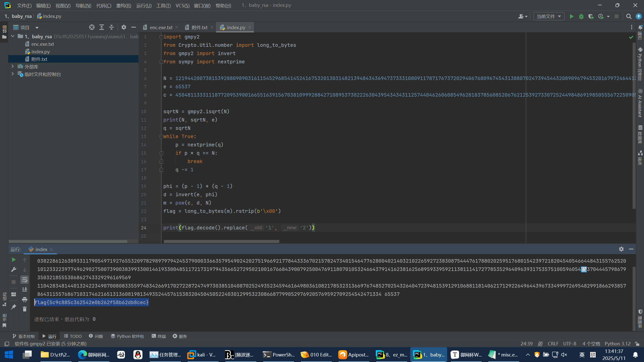Screen dimensions: 644x362
Task: Expand the 外部库 tree node
Action: [13, 66]
